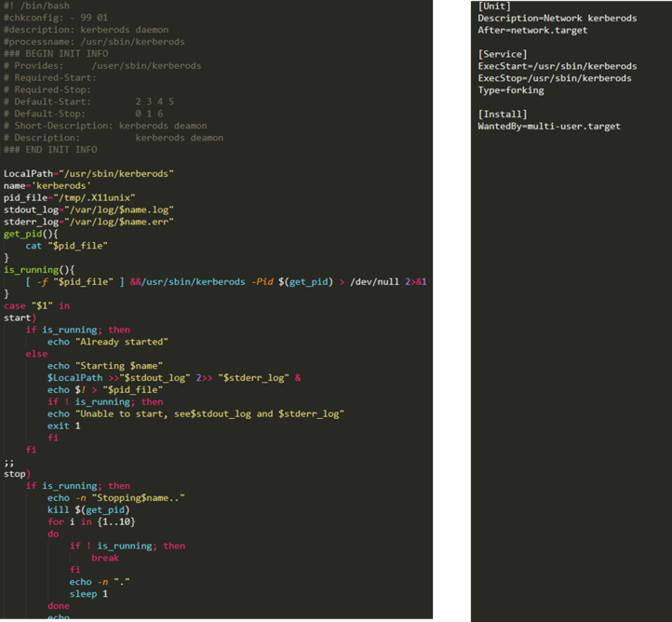The height and width of the screenshot is (622, 672).
Task: Click the 'Type=forking' line
Action: tap(511, 90)
